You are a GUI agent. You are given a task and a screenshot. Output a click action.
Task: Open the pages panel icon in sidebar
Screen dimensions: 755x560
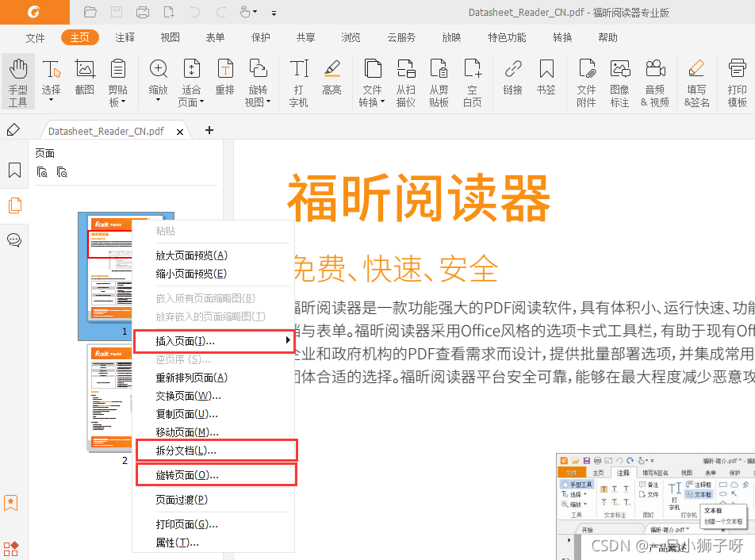tap(14, 205)
